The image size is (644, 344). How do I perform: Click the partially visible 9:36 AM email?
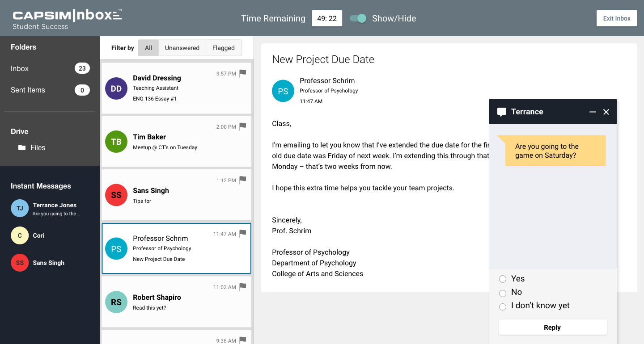tap(176, 337)
